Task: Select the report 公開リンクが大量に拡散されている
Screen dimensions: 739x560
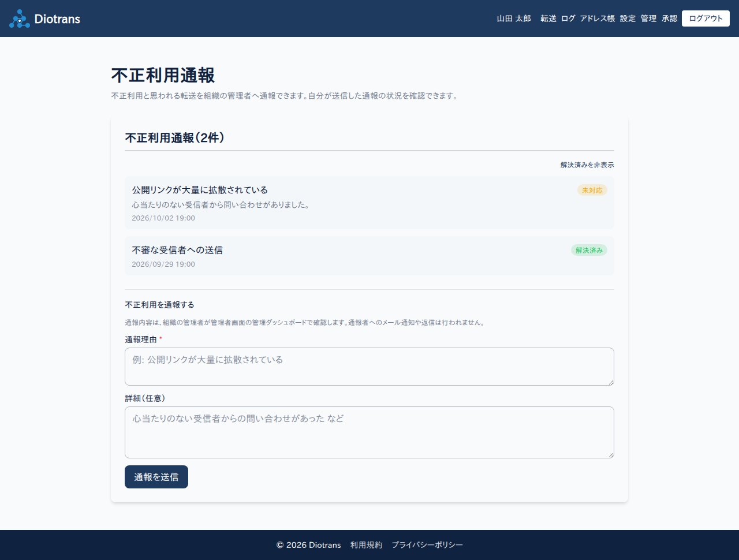Action: (369, 203)
